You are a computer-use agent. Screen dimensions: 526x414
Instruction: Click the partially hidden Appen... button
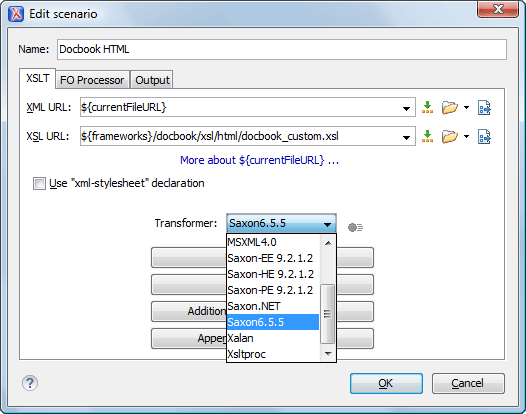coord(189,339)
